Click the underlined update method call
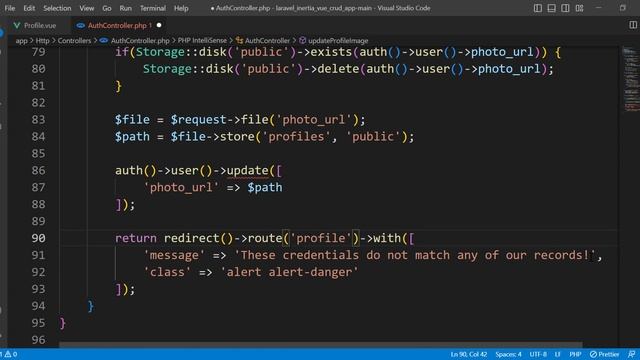The image size is (640, 360). click(x=247, y=170)
